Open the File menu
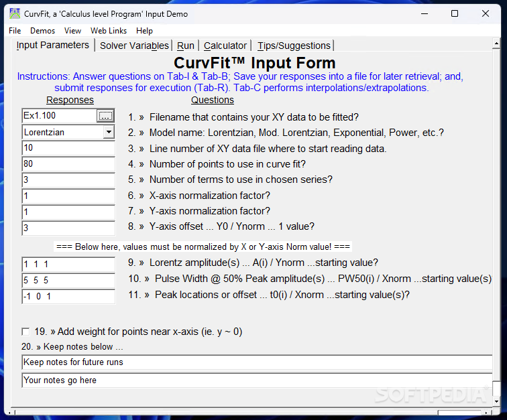Image resolution: width=507 pixels, height=420 pixels. pos(15,31)
